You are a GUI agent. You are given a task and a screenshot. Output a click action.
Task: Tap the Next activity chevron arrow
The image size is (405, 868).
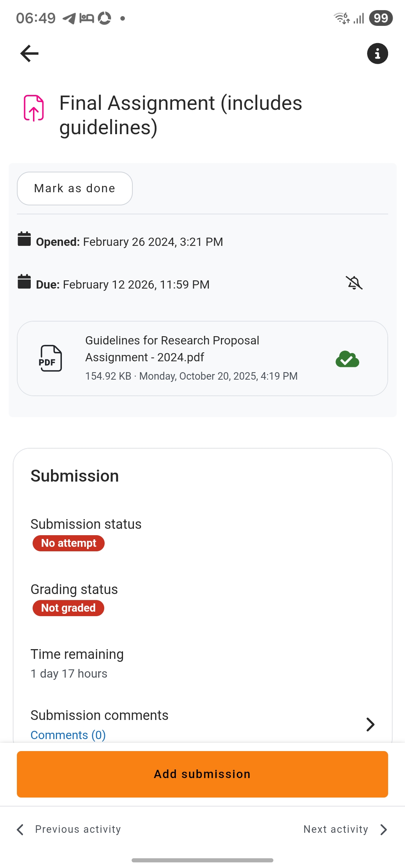383,829
